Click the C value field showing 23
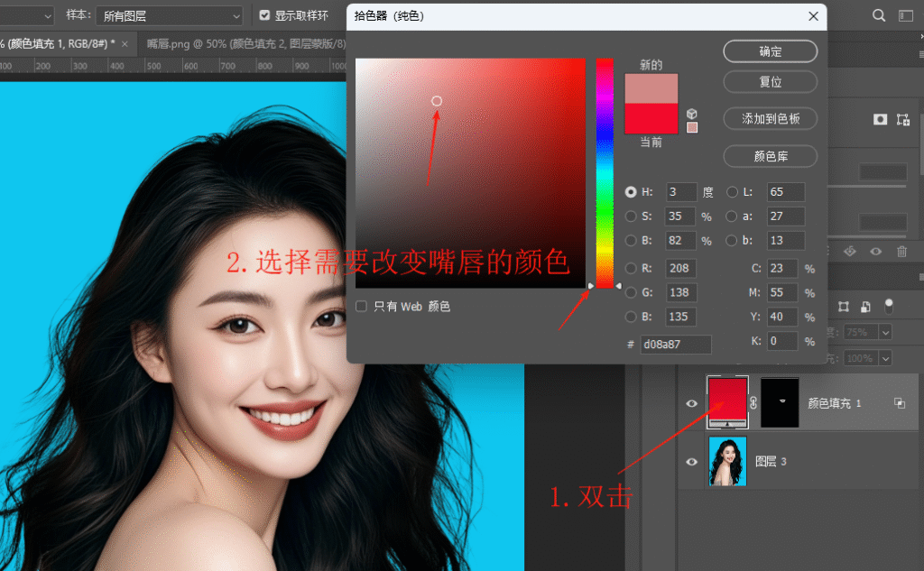This screenshot has height=571, width=924. [x=782, y=268]
